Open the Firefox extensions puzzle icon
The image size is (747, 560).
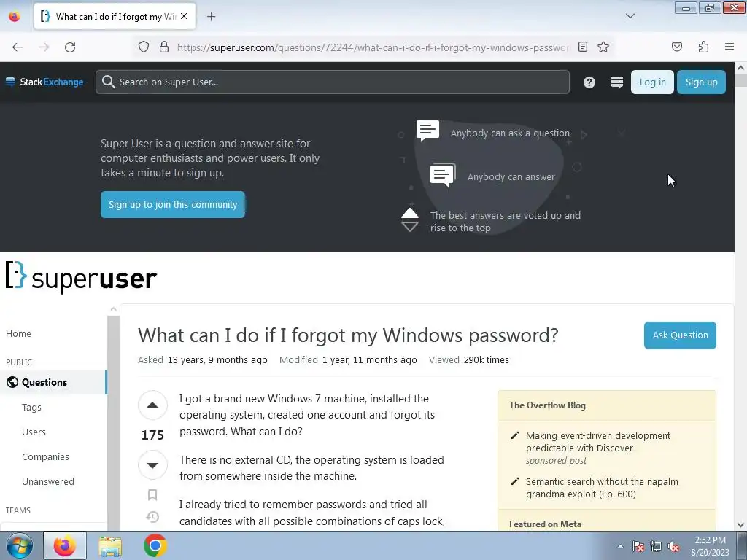[703, 47]
